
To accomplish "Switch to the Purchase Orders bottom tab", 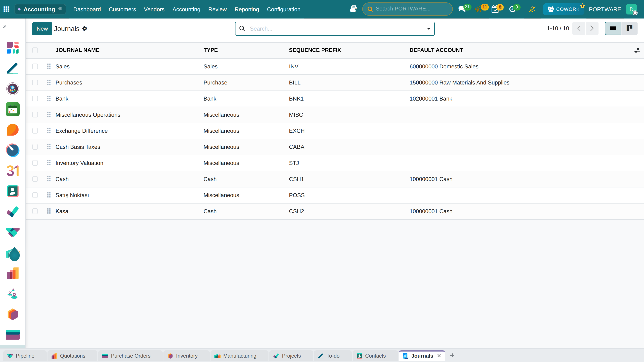I will [x=130, y=356].
